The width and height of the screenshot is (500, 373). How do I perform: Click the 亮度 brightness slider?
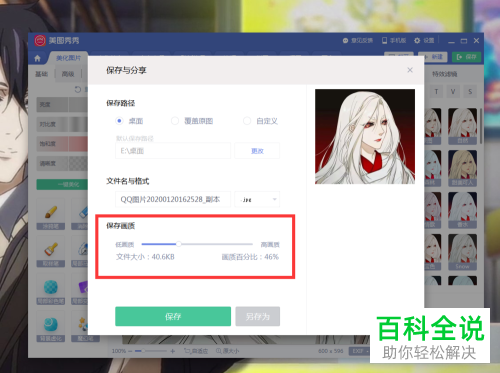pyautogui.click(x=62, y=105)
